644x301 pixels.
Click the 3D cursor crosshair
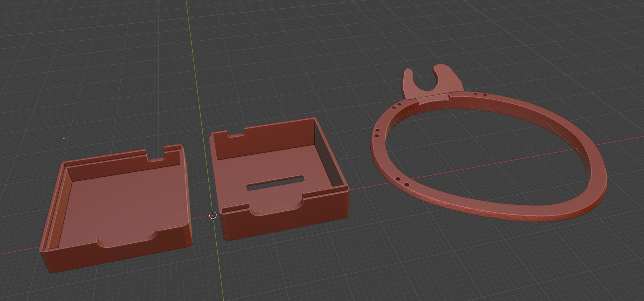click(213, 215)
